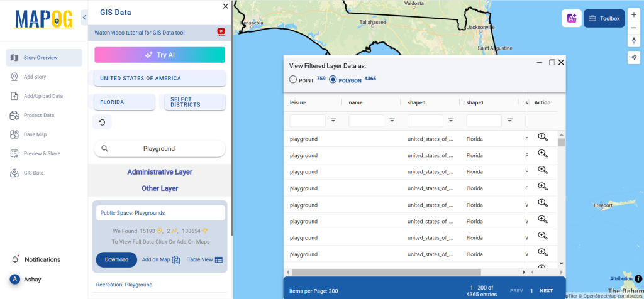Click the AI assistant icon beside Toolbox
644x299 pixels.
click(571, 19)
